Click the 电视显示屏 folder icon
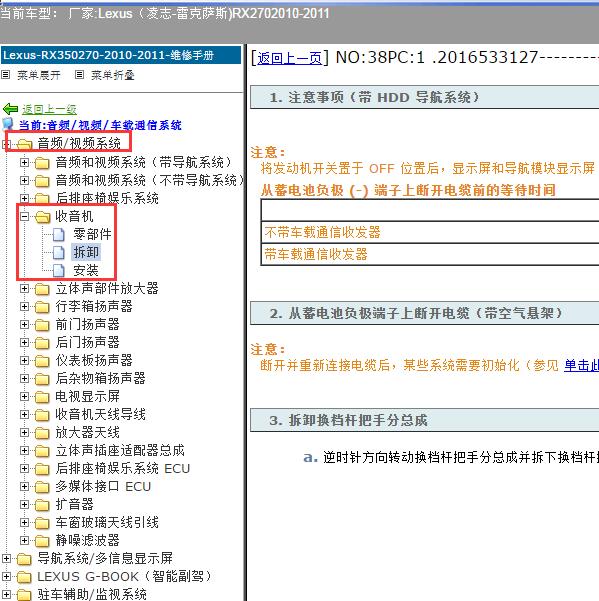The image size is (599, 601). [42, 397]
